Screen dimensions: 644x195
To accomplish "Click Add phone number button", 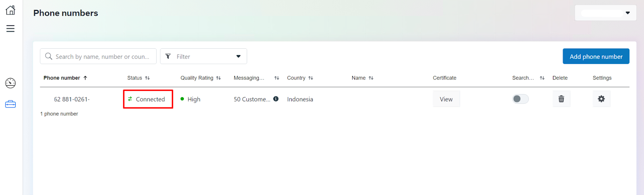I will tap(596, 56).
